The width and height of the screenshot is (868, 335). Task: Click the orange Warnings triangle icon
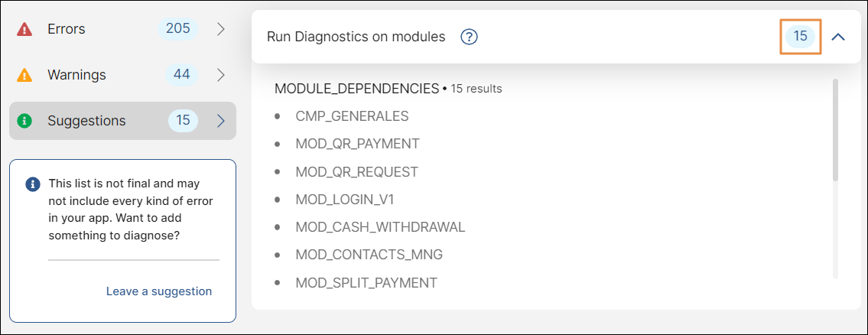24,75
